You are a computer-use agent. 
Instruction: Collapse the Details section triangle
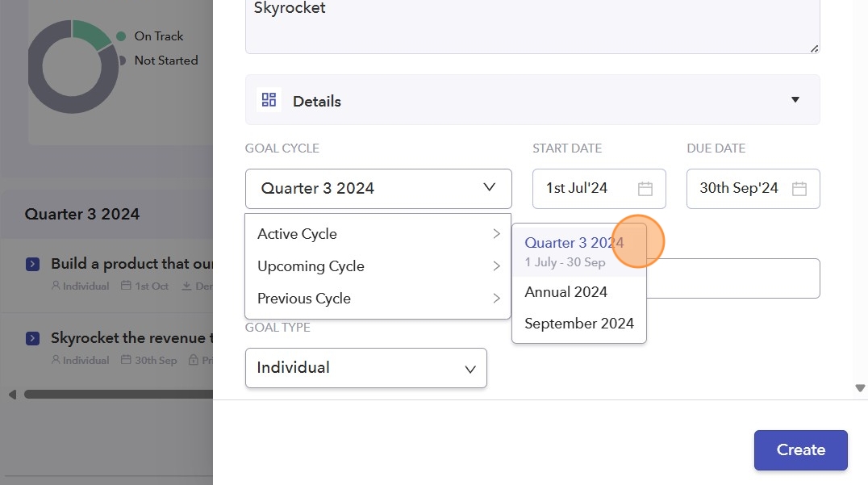pyautogui.click(x=795, y=100)
